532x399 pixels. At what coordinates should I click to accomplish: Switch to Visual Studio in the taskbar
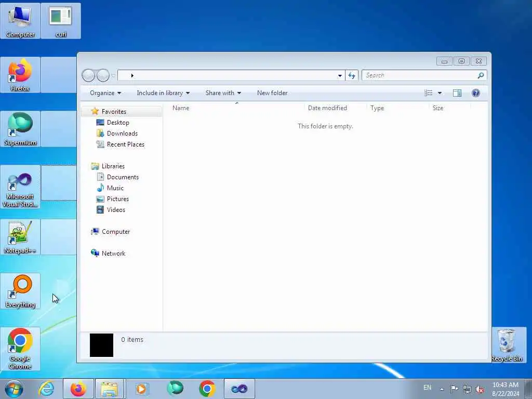point(239,389)
